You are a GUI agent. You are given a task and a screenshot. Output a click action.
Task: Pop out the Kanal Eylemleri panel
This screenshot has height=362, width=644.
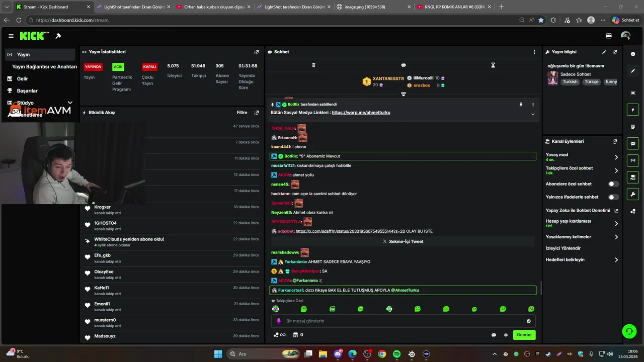(615, 142)
